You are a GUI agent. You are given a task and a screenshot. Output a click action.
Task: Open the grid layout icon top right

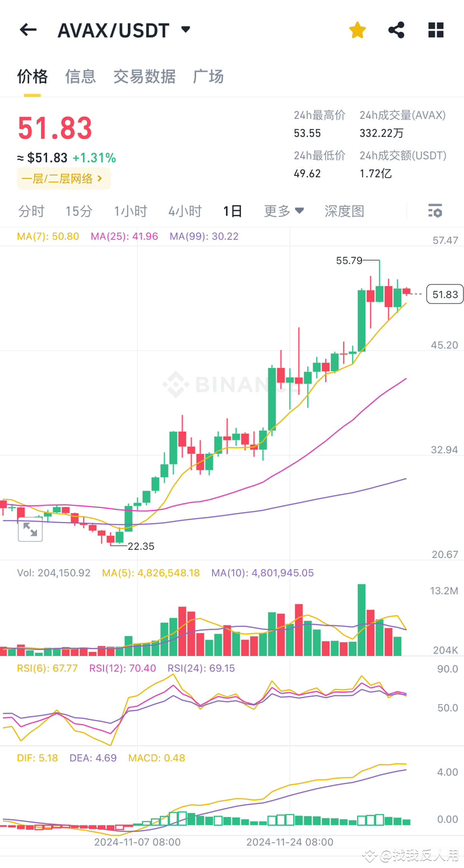pyautogui.click(x=435, y=30)
